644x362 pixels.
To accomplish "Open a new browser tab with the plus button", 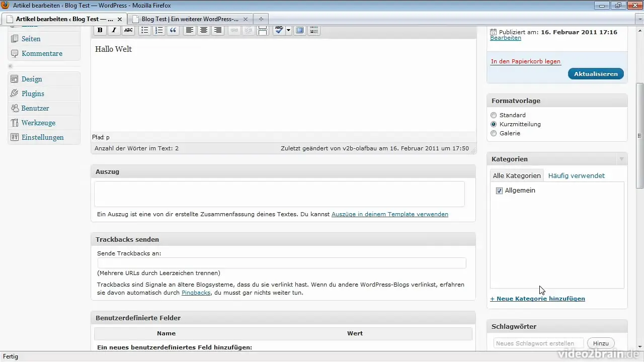I will (x=261, y=19).
